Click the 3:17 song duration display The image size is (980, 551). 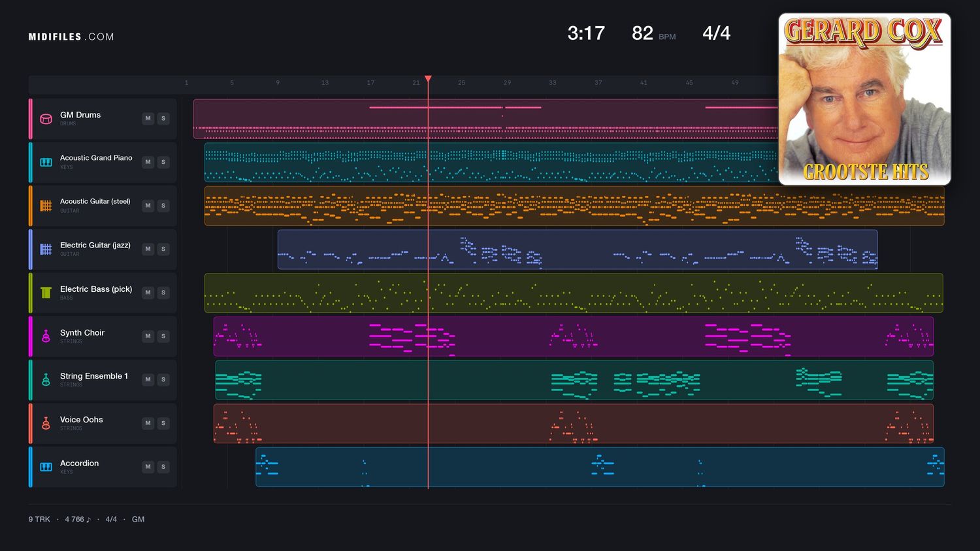(586, 33)
